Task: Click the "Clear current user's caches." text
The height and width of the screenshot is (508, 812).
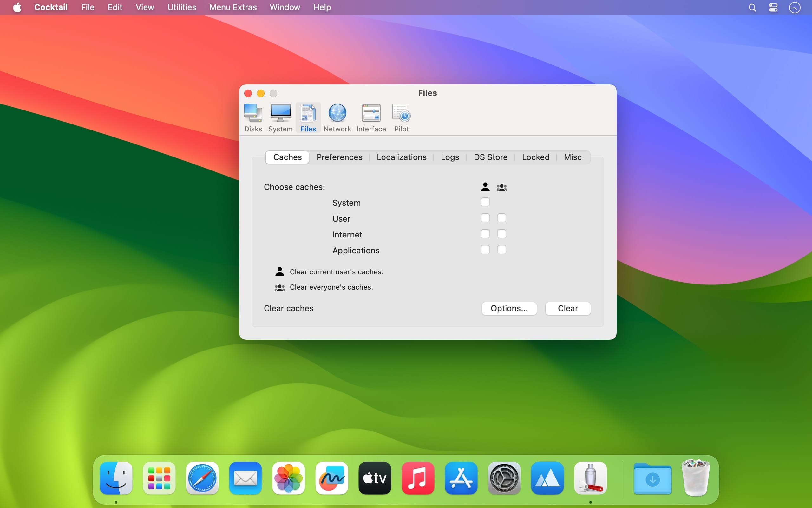Action: point(337,272)
